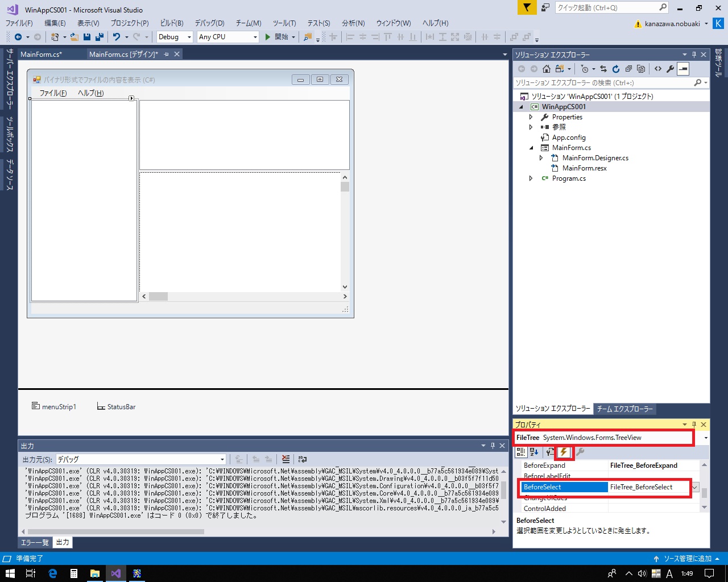Click the Undo toolbar icon

click(117, 37)
